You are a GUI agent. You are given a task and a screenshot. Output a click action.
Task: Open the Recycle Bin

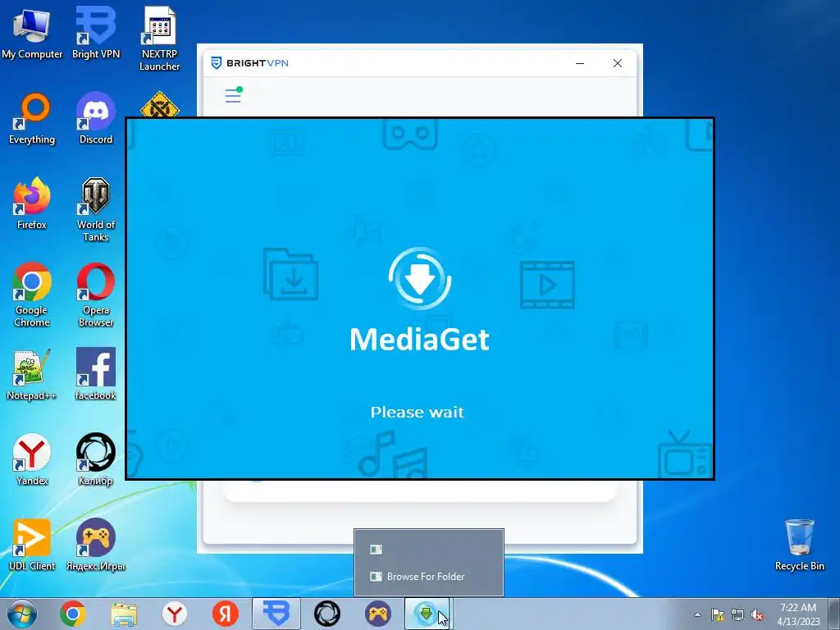pyautogui.click(x=799, y=545)
